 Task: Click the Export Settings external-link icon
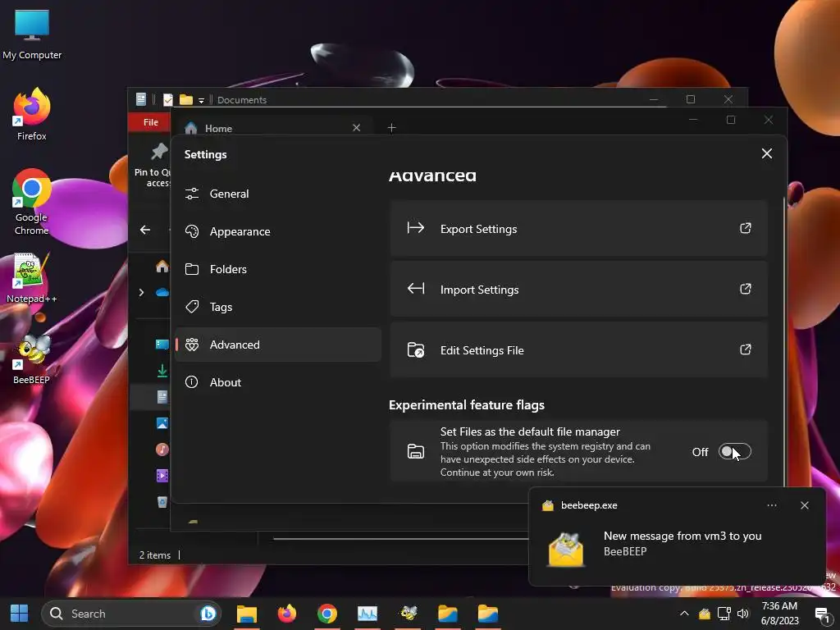[x=745, y=228]
